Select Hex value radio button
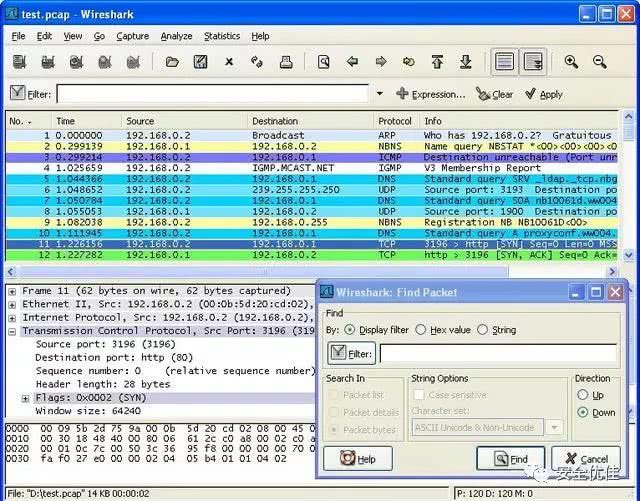Image resolution: width=640 pixels, height=501 pixels. (x=420, y=330)
